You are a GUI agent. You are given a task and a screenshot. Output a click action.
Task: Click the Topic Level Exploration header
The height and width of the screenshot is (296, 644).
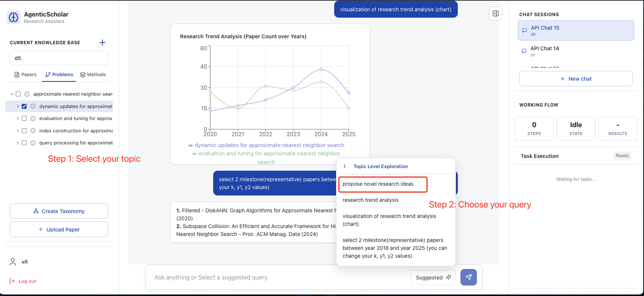(x=381, y=166)
